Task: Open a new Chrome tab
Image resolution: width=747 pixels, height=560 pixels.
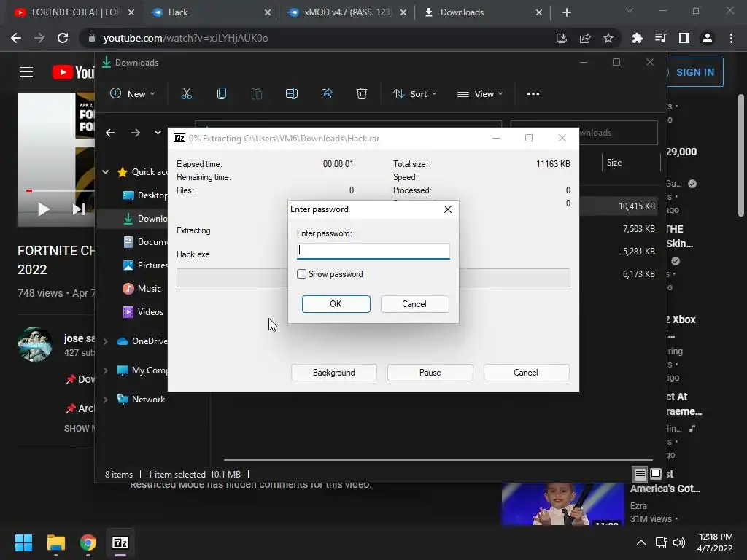Action: coord(566,12)
